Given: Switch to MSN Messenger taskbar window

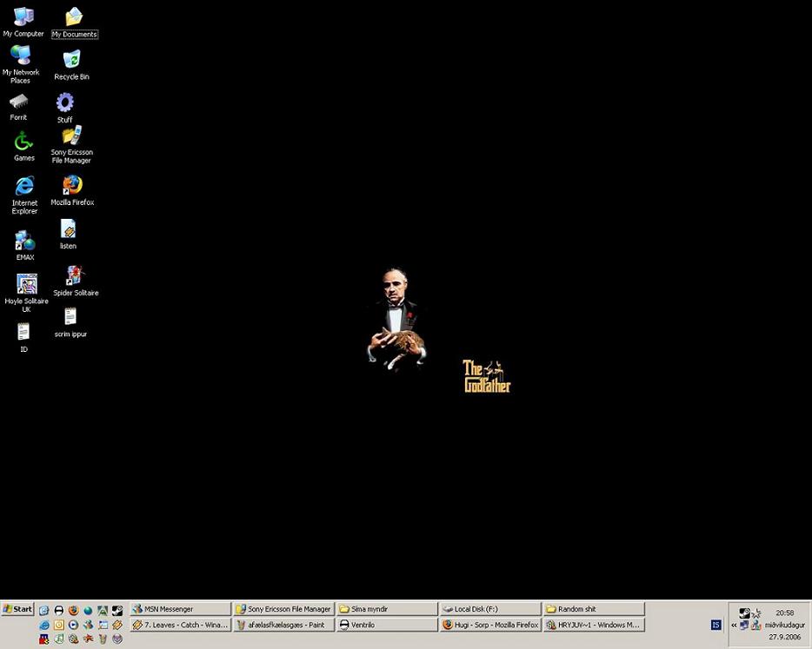Looking at the screenshot, I should pyautogui.click(x=180, y=609).
